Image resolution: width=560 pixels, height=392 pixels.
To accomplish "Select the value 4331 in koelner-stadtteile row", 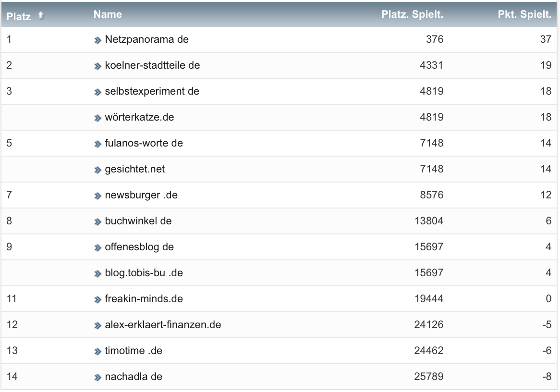I will point(431,65).
